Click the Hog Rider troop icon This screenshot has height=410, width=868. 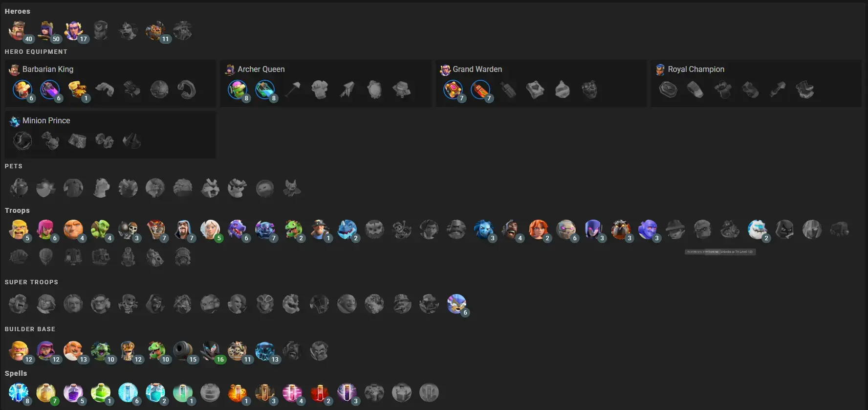coord(511,229)
